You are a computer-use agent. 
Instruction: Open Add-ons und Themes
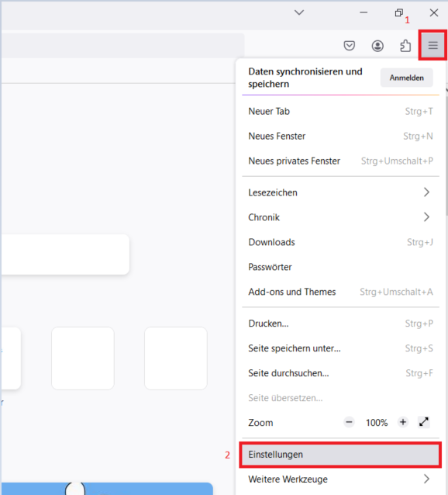340,292
